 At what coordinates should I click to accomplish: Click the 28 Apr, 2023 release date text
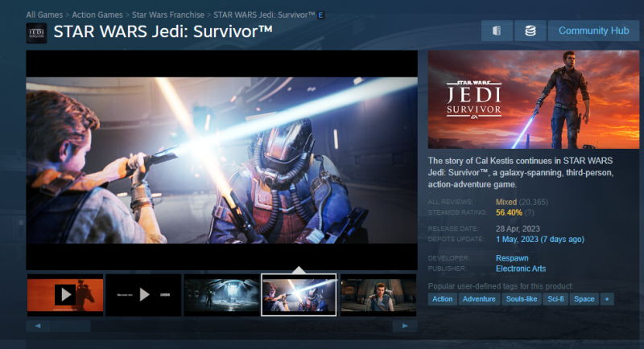[x=518, y=229]
